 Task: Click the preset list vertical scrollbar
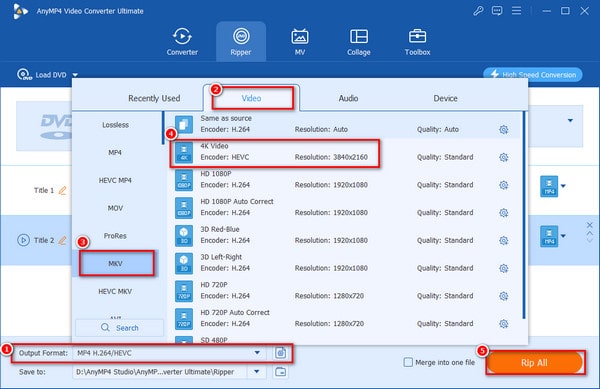[x=524, y=215]
